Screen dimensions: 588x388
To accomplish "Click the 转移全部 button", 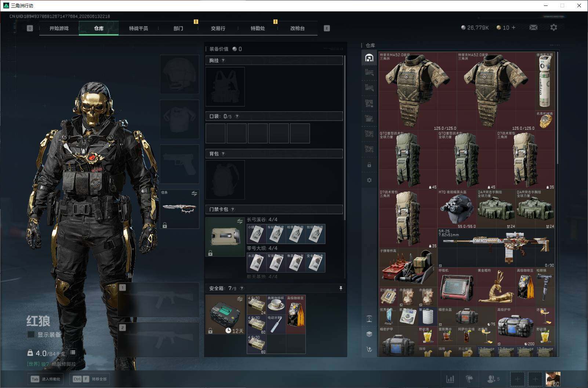I will point(90,379).
